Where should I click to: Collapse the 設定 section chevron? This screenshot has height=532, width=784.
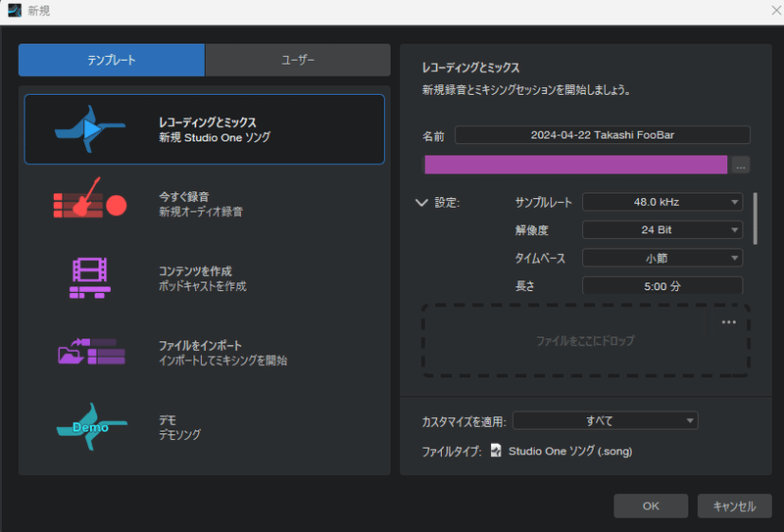[x=421, y=203]
